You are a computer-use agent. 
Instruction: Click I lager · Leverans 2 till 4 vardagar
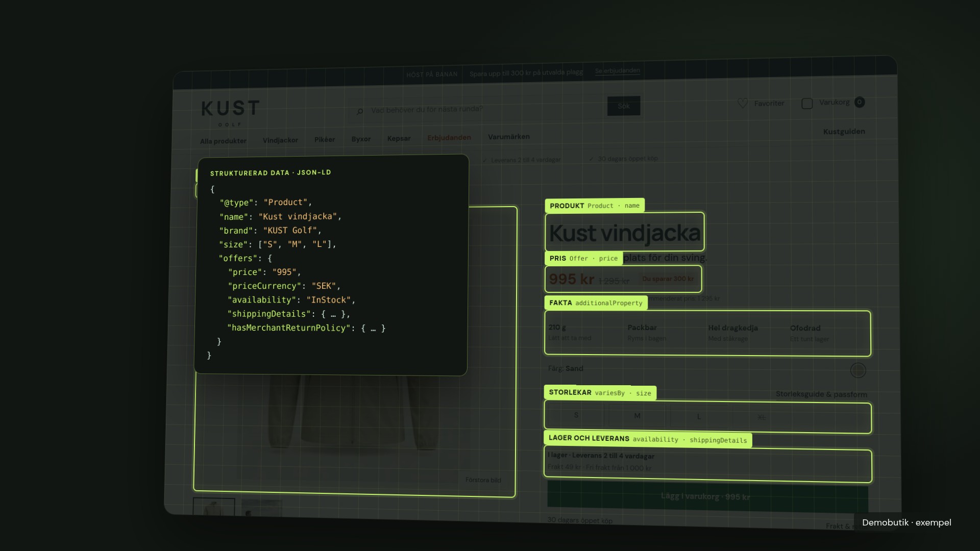click(601, 456)
